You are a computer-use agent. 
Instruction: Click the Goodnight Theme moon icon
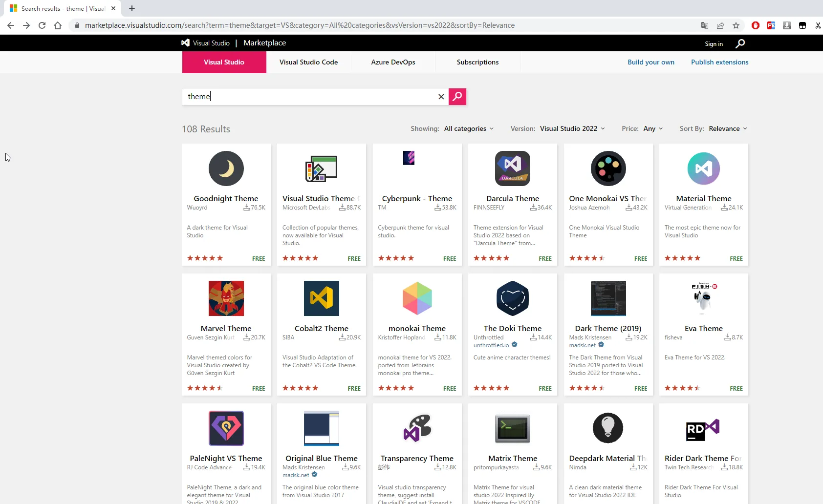pos(226,168)
